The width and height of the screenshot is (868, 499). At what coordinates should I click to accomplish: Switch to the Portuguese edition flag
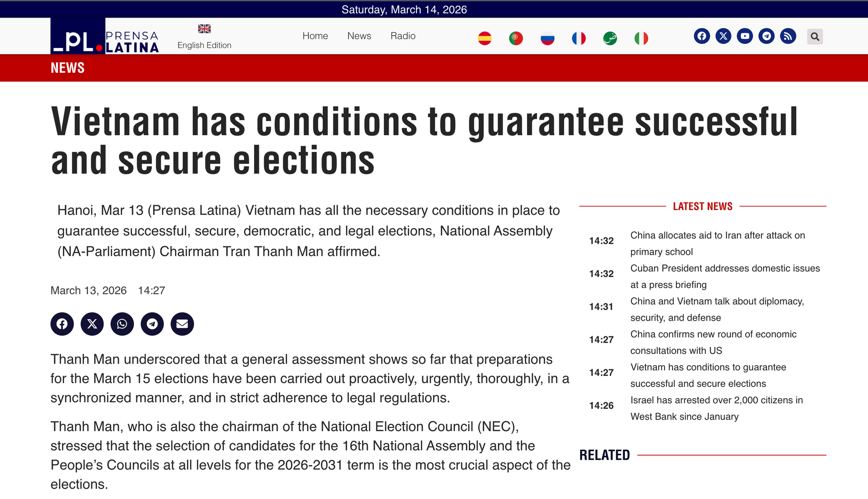516,38
